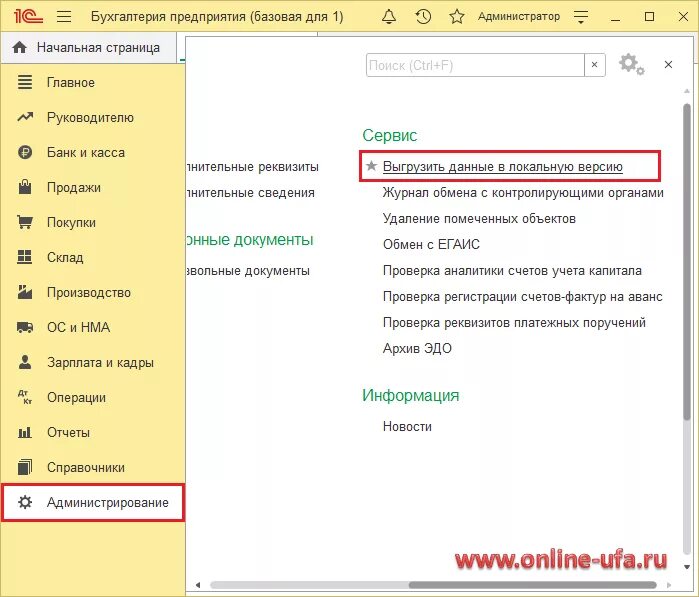This screenshot has height=597, width=699.
Task: Close the section menu panel
Action: tap(668, 65)
